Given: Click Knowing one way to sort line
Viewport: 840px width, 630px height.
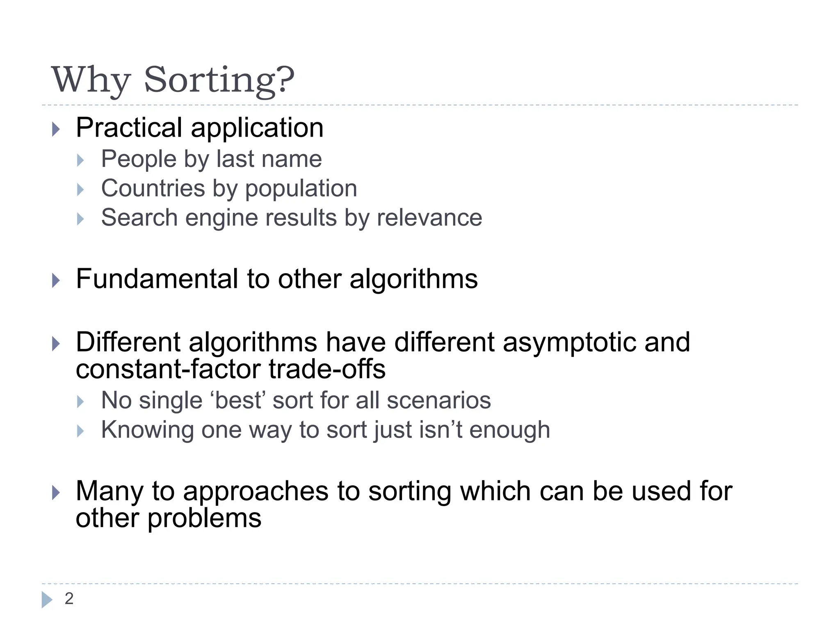Looking at the screenshot, I should pyautogui.click(x=326, y=430).
